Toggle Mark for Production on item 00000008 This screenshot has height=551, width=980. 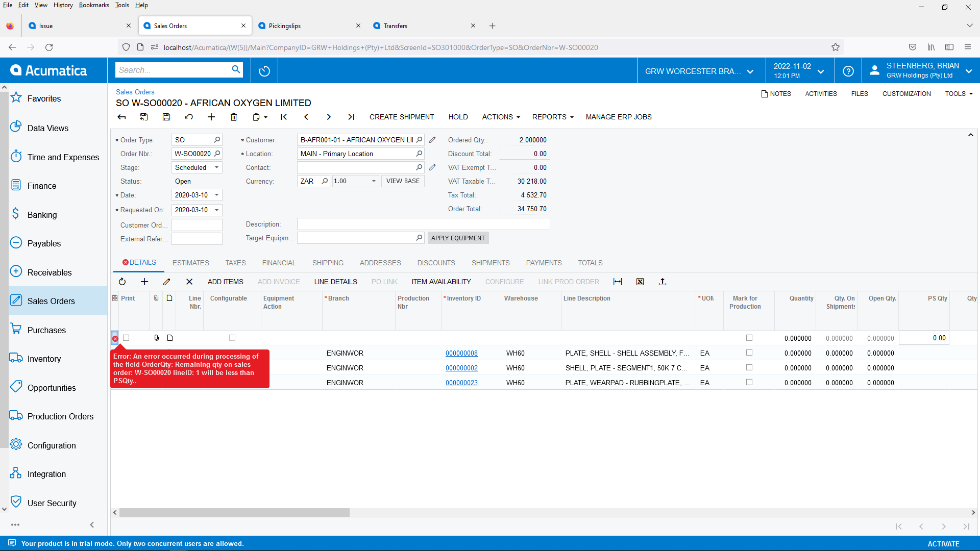pyautogui.click(x=749, y=353)
